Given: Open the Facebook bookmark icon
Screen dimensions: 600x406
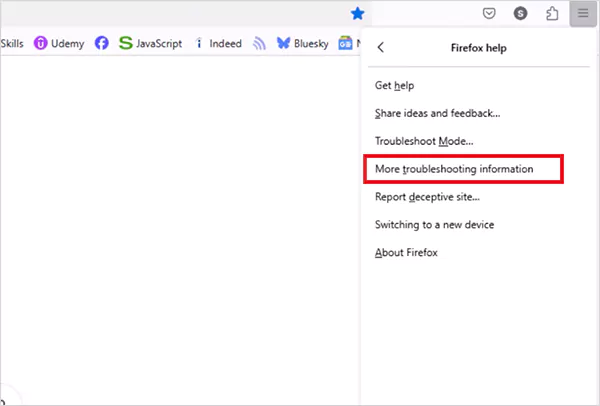Looking at the screenshot, I should pyautogui.click(x=101, y=43).
